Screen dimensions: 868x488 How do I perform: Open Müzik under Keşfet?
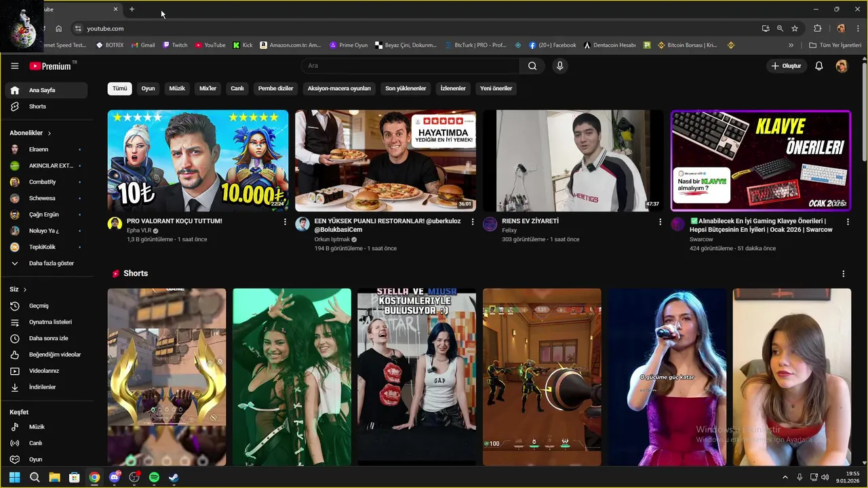[x=46, y=427]
